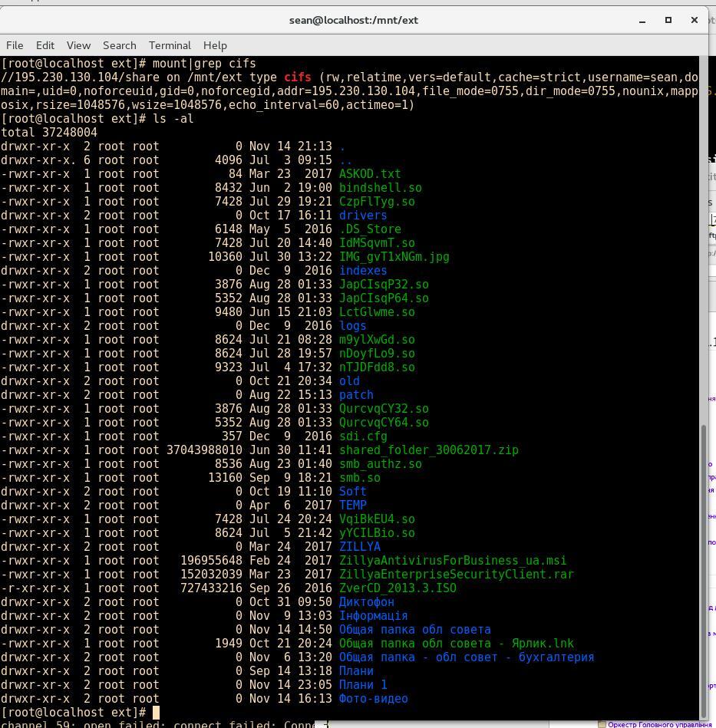Open the View menu

point(78,45)
